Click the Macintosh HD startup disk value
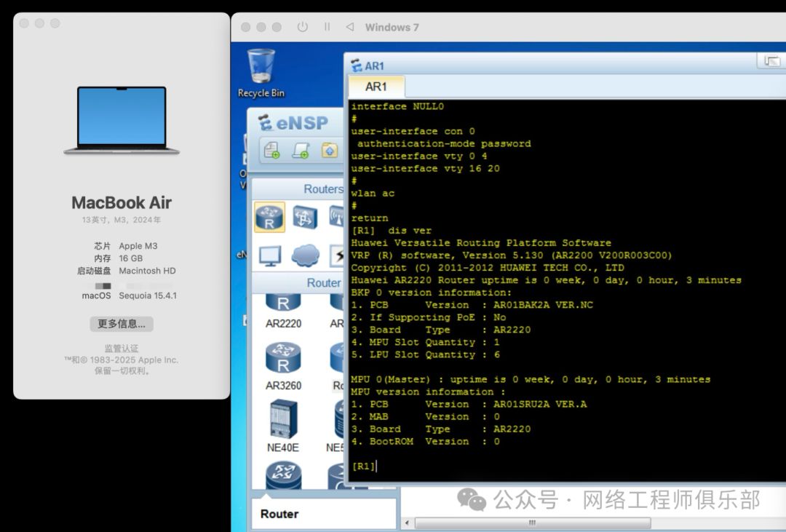 pos(147,271)
